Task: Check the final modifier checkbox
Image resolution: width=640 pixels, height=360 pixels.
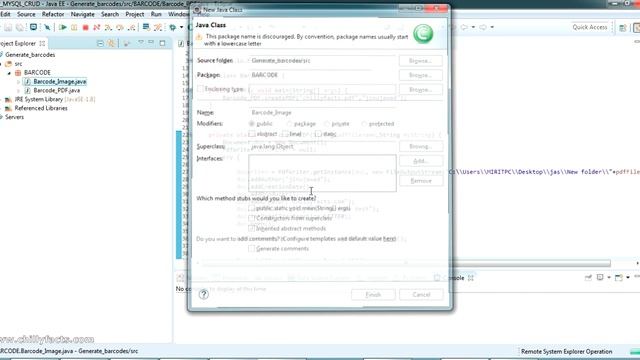Action: pos(284,134)
